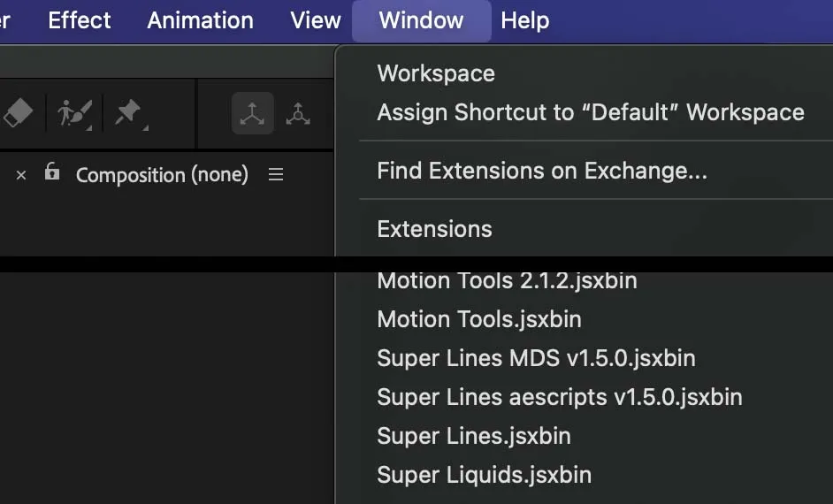Open the Help menu
This screenshot has width=833, height=504.
point(524,20)
